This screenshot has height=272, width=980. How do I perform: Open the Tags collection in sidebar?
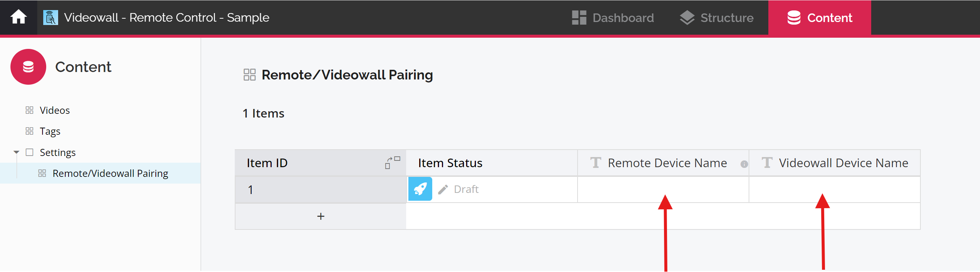[x=50, y=131]
